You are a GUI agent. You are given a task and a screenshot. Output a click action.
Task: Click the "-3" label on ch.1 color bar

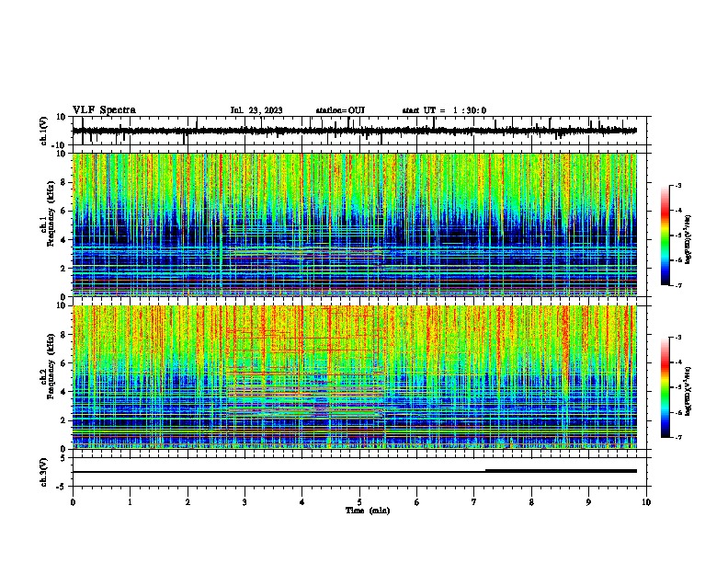point(677,185)
